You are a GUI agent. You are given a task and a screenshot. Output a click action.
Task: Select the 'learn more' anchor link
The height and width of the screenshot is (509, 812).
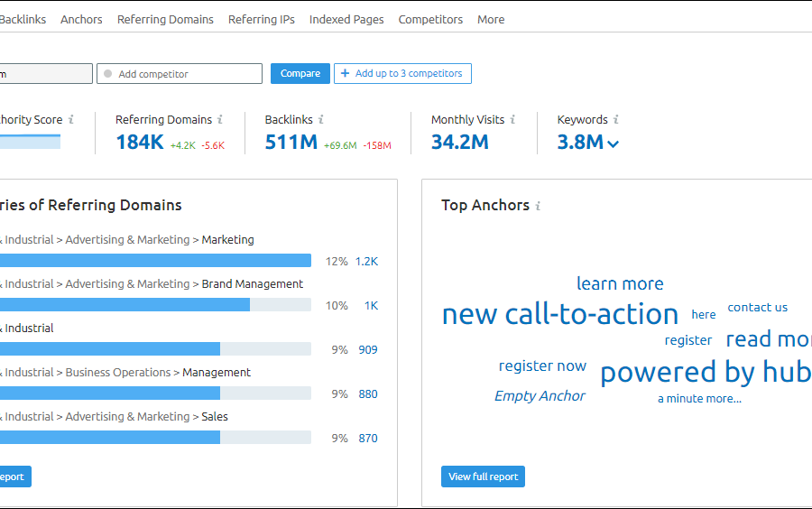[620, 283]
